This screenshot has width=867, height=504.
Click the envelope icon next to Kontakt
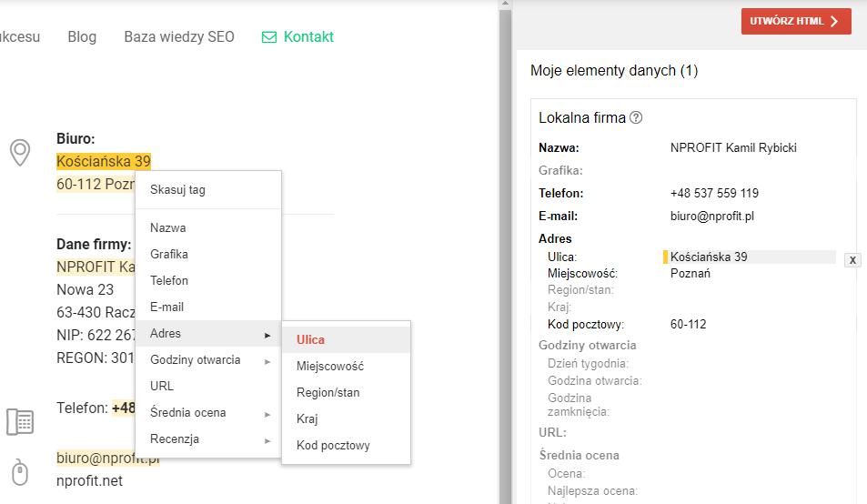[268, 37]
